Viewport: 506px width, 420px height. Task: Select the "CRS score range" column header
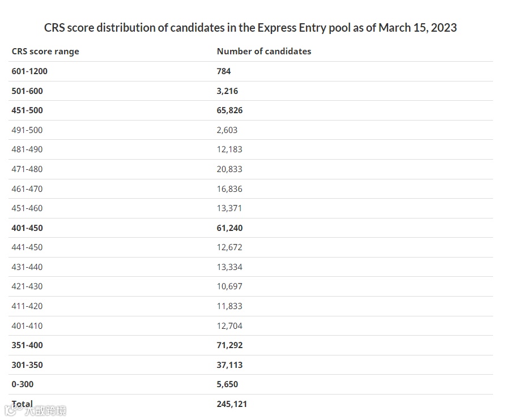pyautogui.click(x=45, y=52)
